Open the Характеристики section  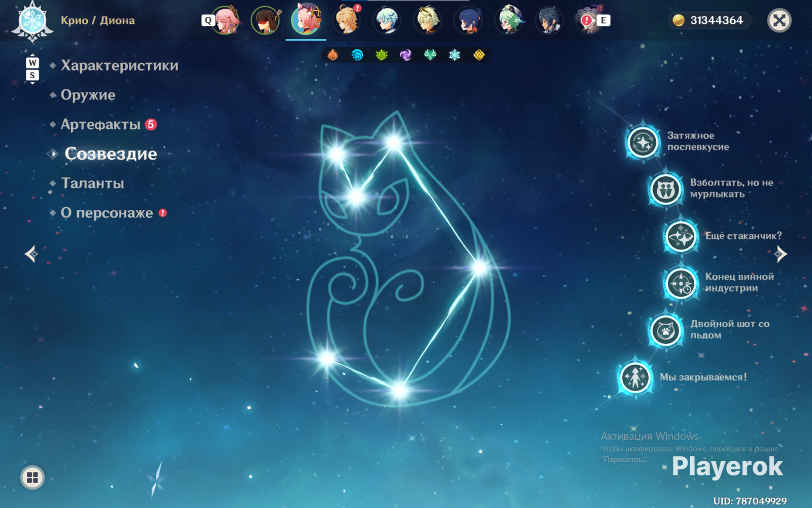click(119, 66)
